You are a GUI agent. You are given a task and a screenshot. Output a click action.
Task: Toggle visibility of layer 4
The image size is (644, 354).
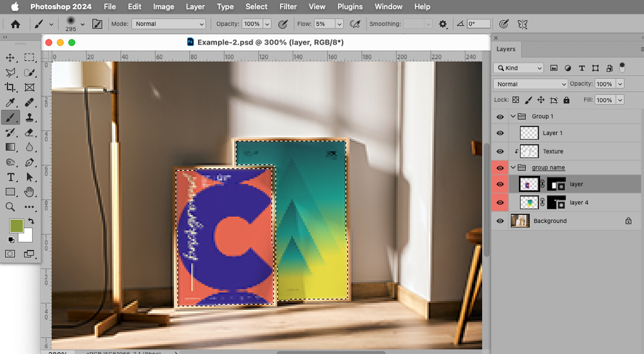coord(500,203)
